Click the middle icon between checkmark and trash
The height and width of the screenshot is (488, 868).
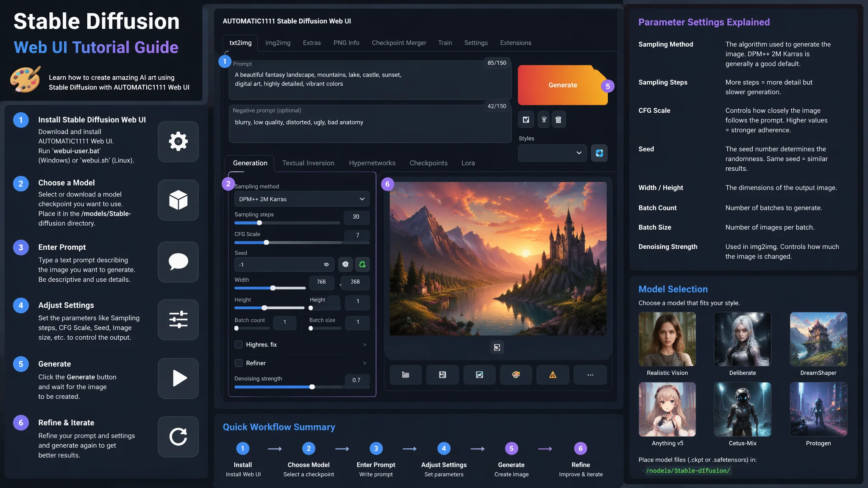click(x=544, y=119)
